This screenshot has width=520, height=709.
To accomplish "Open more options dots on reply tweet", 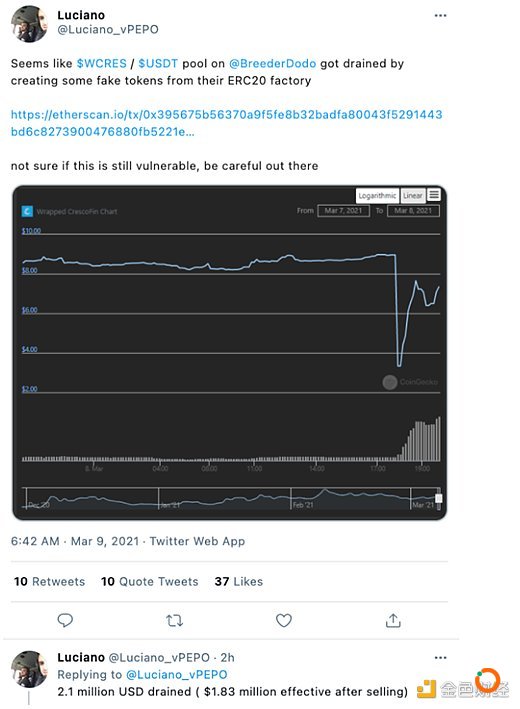I will click(x=440, y=657).
